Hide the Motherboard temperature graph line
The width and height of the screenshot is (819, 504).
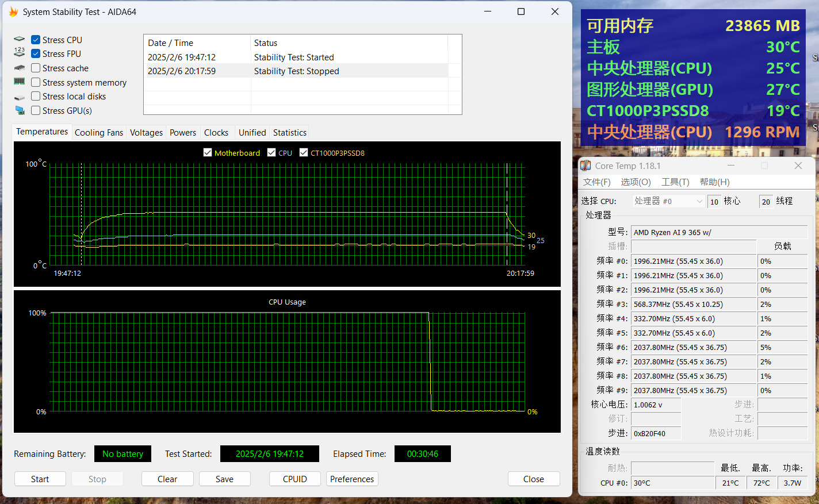click(x=208, y=153)
